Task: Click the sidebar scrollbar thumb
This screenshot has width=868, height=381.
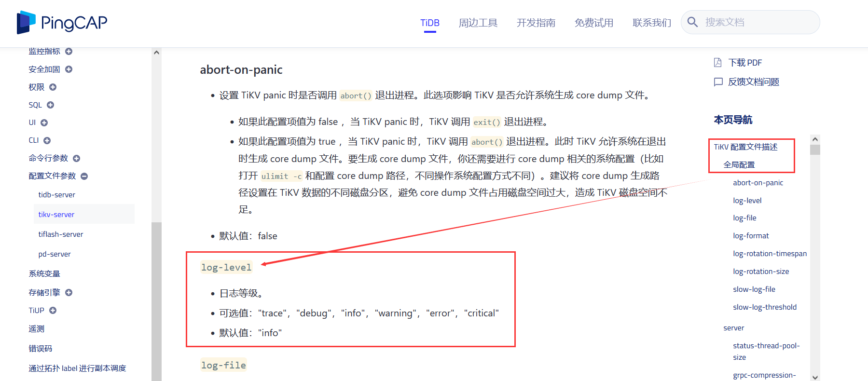Action: point(156,301)
